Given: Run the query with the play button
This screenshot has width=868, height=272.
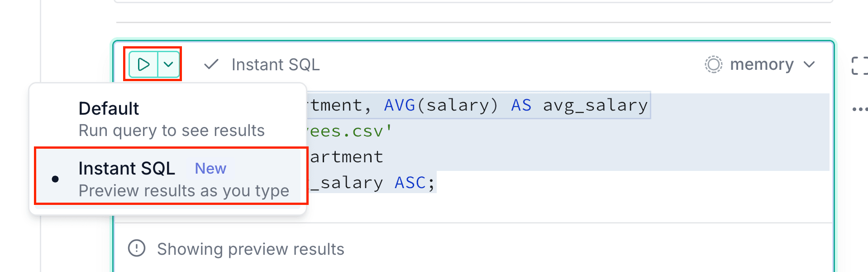Looking at the screenshot, I should click(143, 64).
